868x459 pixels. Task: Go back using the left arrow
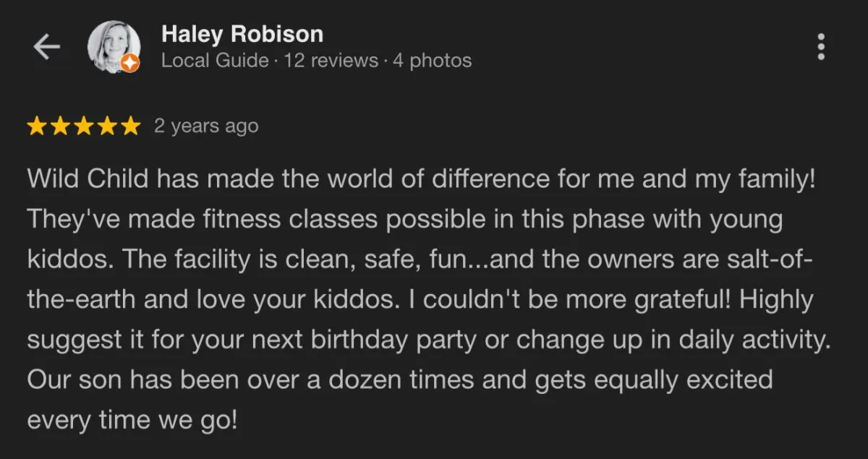pos(46,48)
